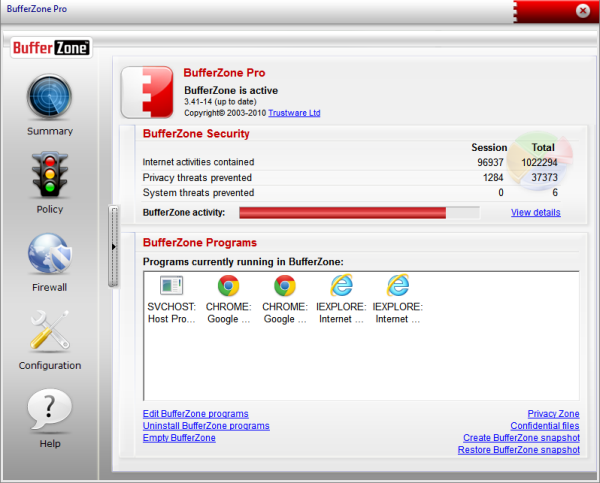The width and height of the screenshot is (600, 483).
Task: Open the Privacy Zone link
Action: (553, 414)
